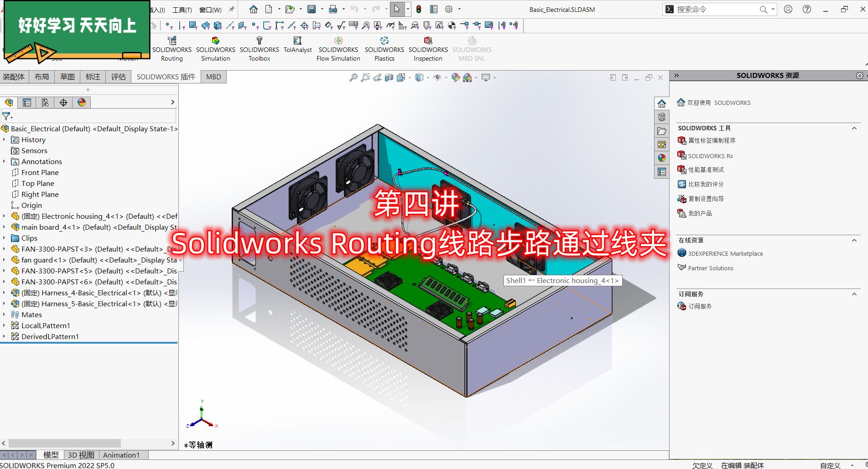Toggle the View Settings display style cube
The height and width of the screenshot is (469, 868).
pyautogui.click(x=419, y=77)
